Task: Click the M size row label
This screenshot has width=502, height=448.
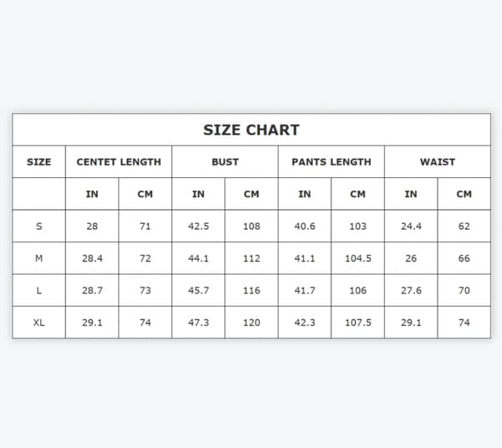Action: click(38, 258)
